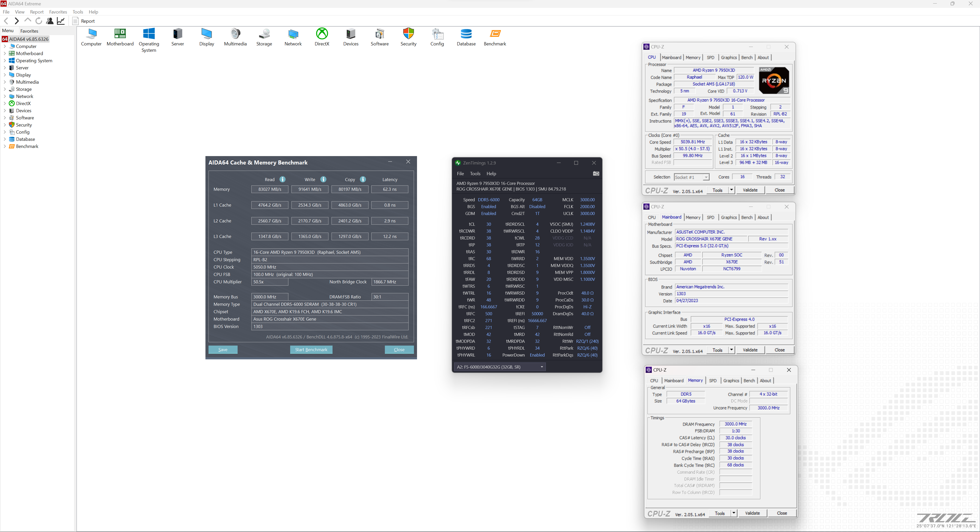Click the Save button in benchmark dialog
This screenshot has width=980, height=532.
(x=223, y=350)
